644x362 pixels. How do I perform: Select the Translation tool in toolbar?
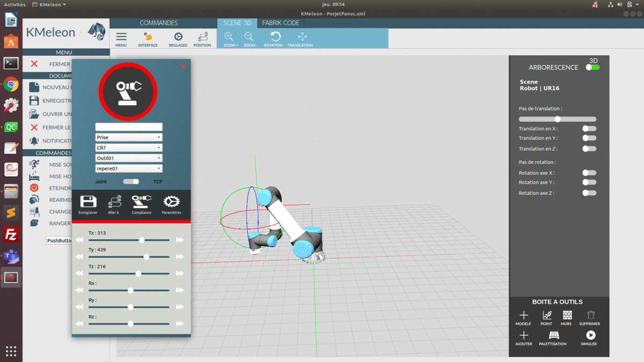coord(302,38)
